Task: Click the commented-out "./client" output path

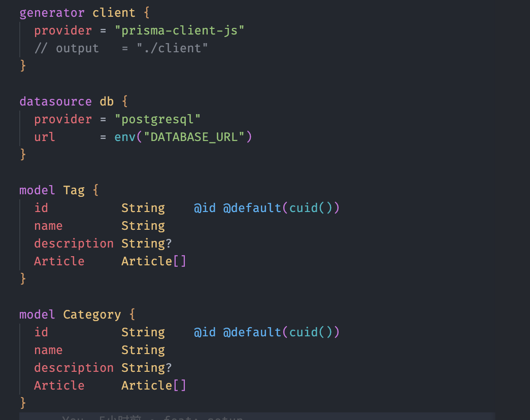Action: 172,48
